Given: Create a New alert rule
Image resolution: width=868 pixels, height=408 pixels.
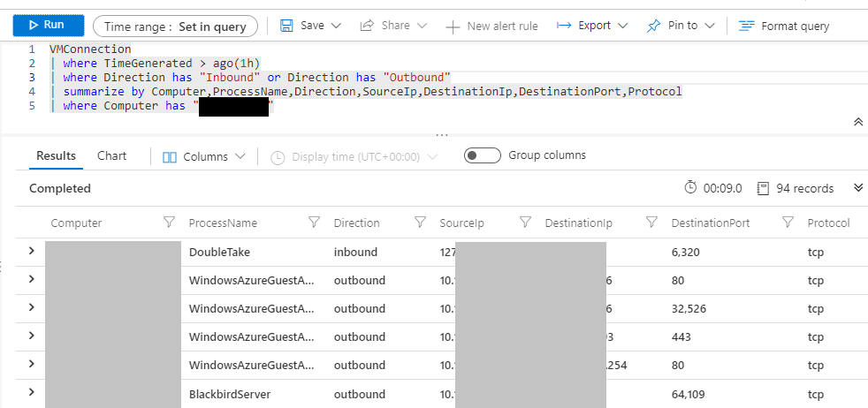Looking at the screenshot, I should [x=491, y=26].
